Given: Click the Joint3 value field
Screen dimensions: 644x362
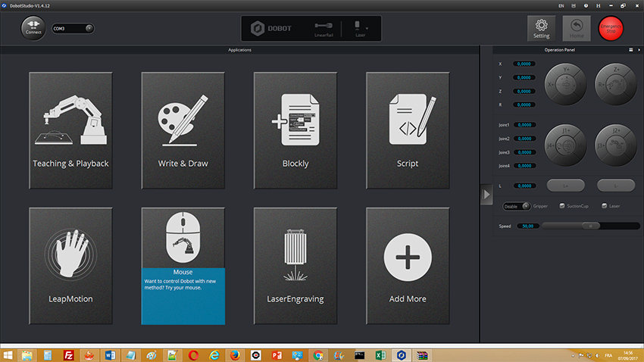Looking at the screenshot, I should (524, 152).
